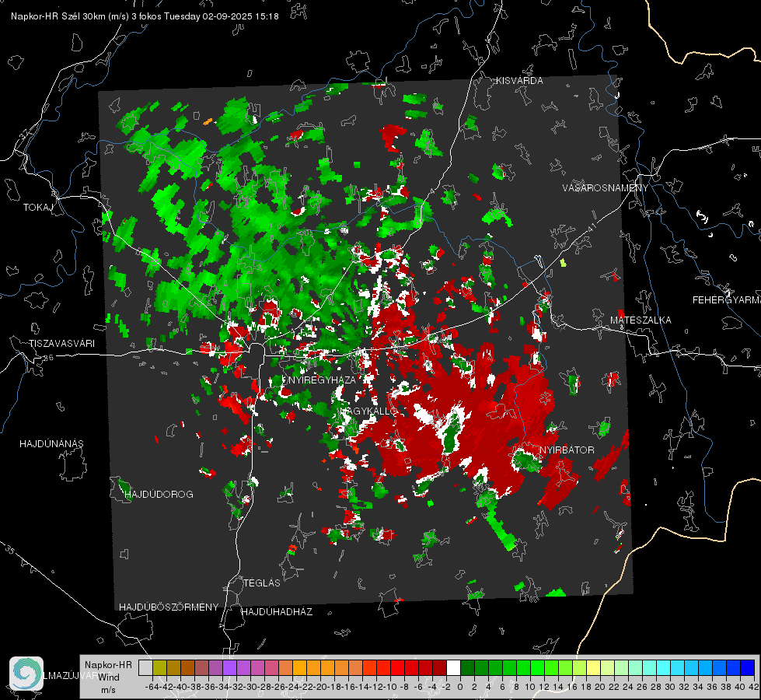Select the TOKAJ city label

(38, 208)
